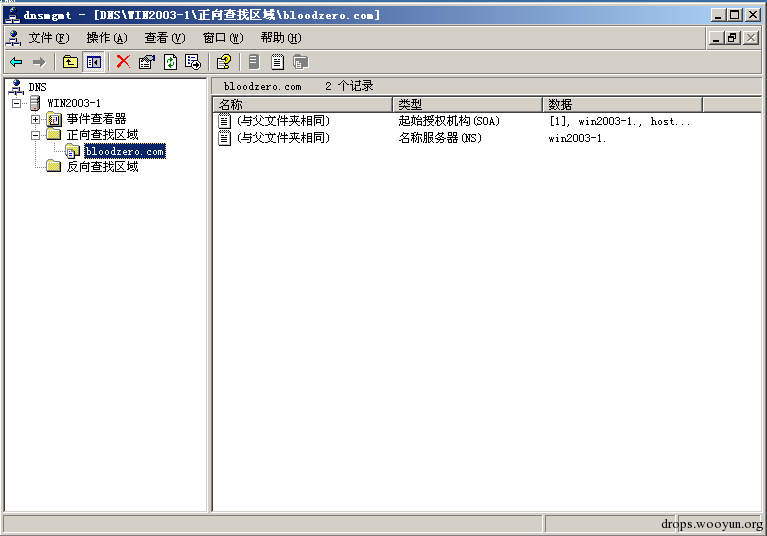Expand the 事件查看器 node
This screenshot has width=767, height=536.
[x=35, y=119]
